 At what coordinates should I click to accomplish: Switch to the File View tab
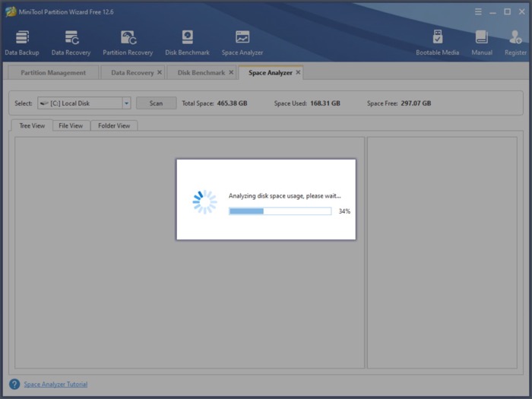[71, 125]
